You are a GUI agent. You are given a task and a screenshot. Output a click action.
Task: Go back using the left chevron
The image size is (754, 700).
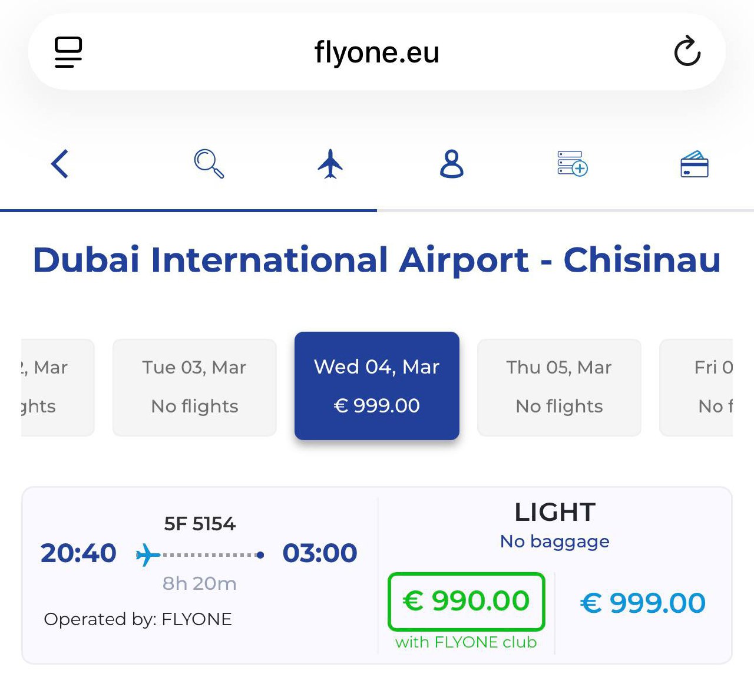point(60,164)
